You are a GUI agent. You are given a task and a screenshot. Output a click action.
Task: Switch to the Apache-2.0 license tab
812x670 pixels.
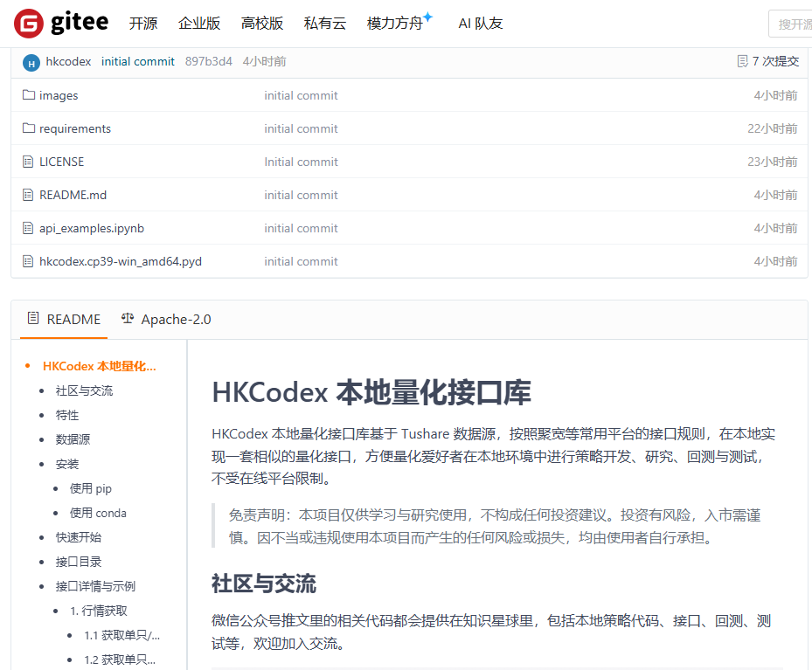(166, 320)
